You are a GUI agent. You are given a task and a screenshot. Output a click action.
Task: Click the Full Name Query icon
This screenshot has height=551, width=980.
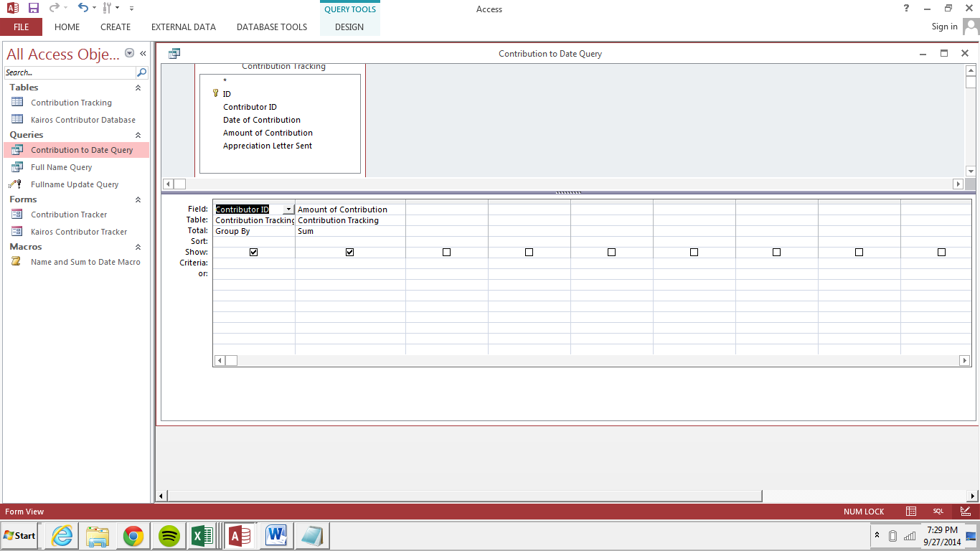[17, 167]
